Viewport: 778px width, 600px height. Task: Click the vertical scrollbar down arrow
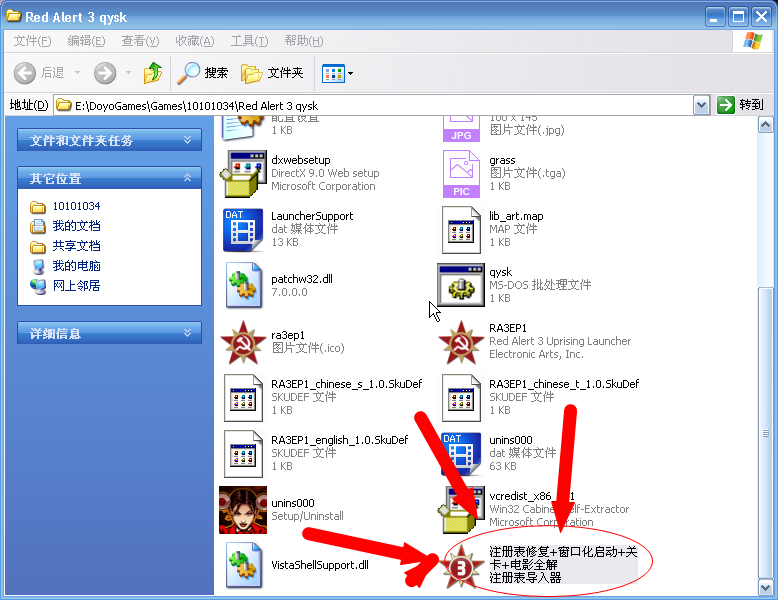(766, 588)
